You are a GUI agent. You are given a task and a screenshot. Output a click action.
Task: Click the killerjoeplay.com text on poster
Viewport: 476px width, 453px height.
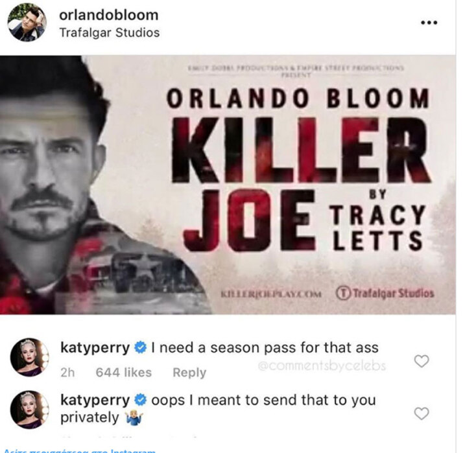coord(271,294)
